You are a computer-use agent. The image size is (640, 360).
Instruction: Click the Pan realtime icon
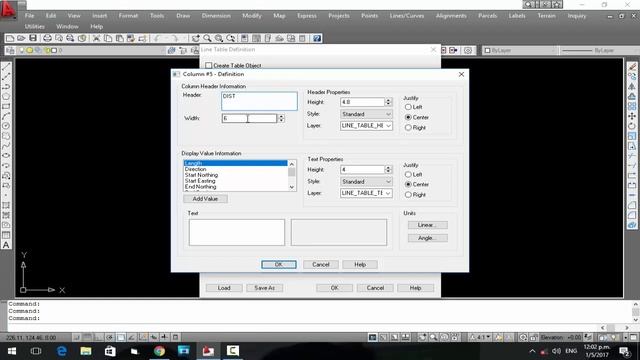point(196,38)
